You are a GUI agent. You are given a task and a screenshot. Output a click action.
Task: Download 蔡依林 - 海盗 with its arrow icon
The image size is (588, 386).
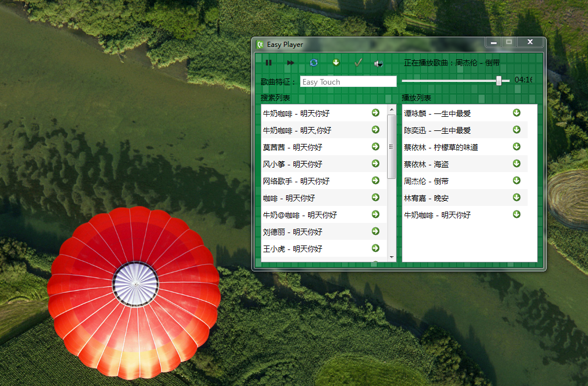[x=516, y=164]
